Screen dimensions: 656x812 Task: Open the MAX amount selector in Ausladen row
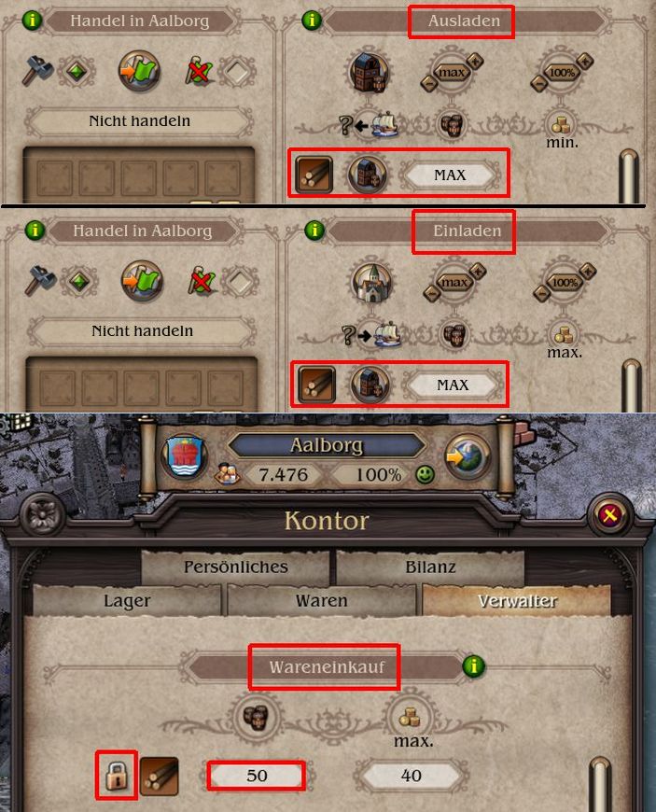tap(450, 175)
